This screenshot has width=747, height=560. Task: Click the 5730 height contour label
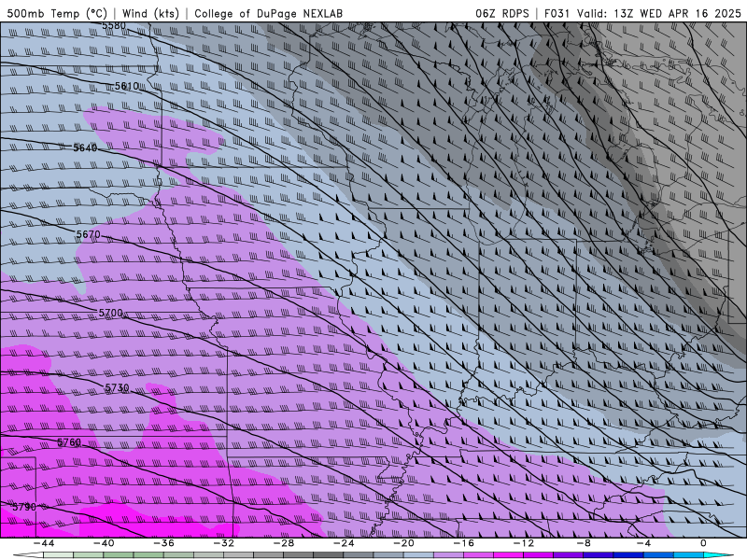[x=118, y=387]
